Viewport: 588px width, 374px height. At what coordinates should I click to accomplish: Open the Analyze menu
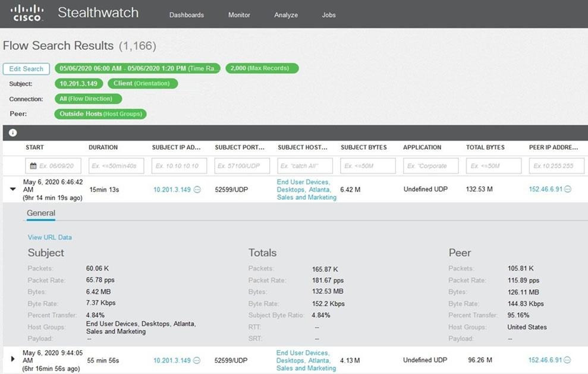tap(286, 15)
